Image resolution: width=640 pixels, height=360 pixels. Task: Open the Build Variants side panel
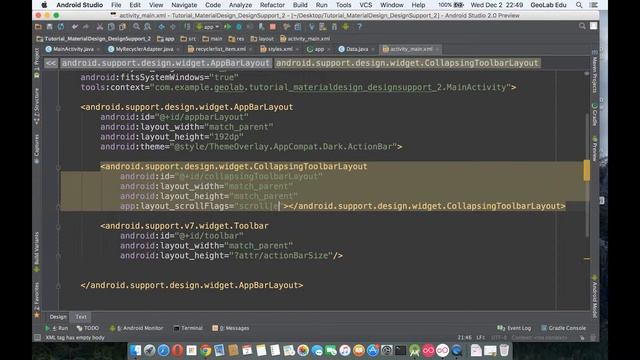pyautogui.click(x=37, y=252)
